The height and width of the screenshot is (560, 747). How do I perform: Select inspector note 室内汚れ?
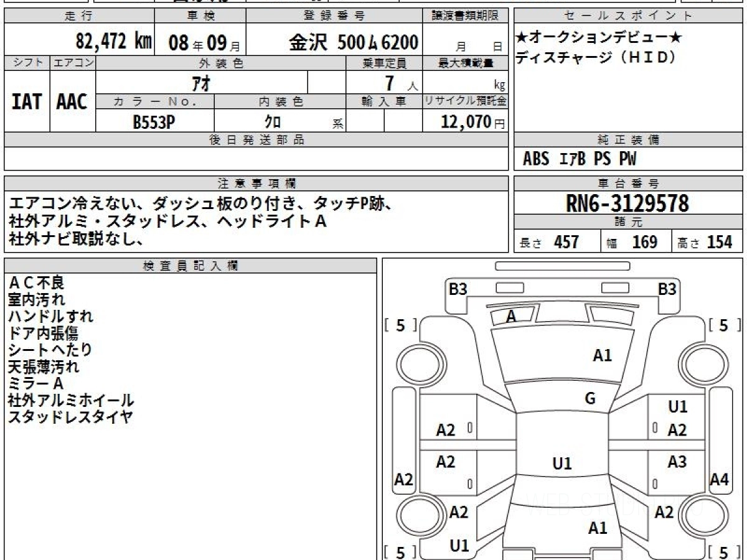(x=36, y=299)
